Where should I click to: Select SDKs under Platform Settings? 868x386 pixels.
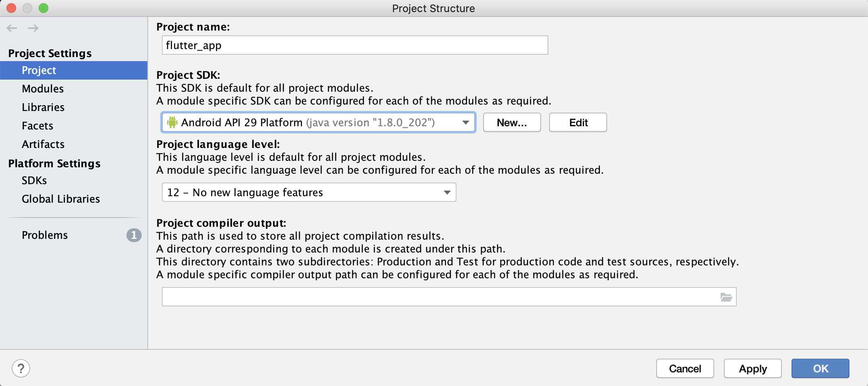point(34,180)
